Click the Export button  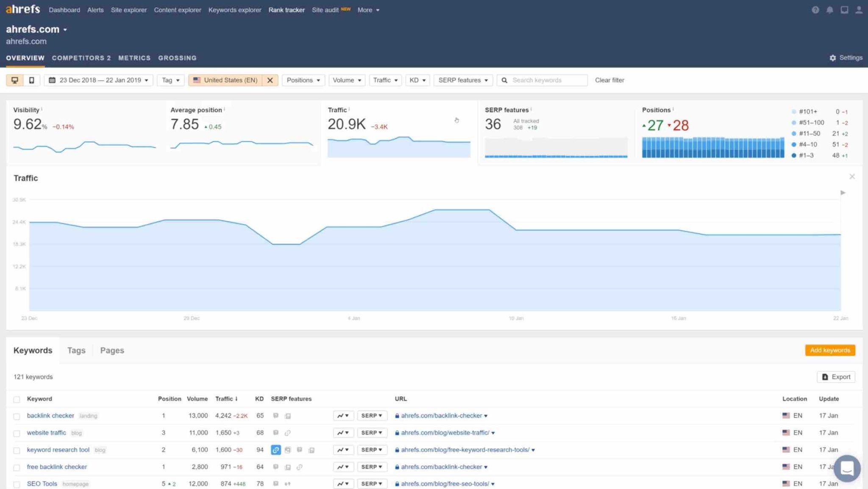[x=836, y=377]
